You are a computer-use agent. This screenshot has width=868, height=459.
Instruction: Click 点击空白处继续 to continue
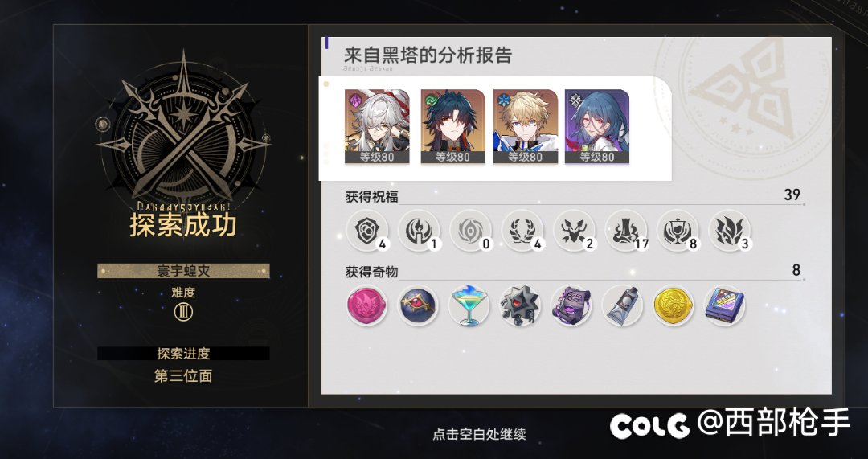coord(479,434)
